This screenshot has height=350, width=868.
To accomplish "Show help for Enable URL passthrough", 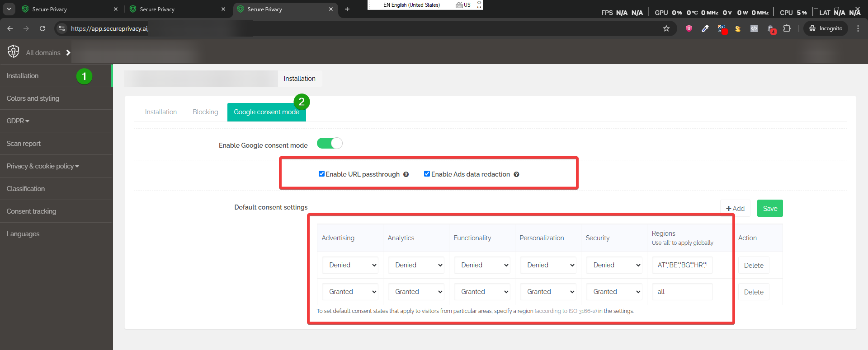I will click(x=406, y=175).
